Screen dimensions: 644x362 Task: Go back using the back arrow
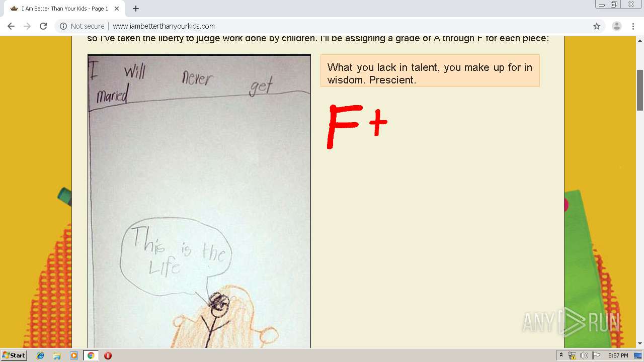(x=11, y=26)
